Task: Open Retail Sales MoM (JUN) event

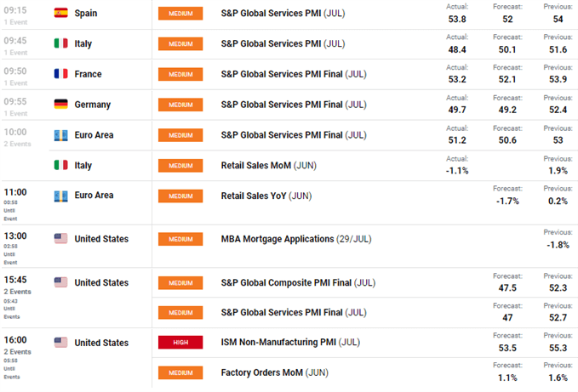Action: click(269, 166)
